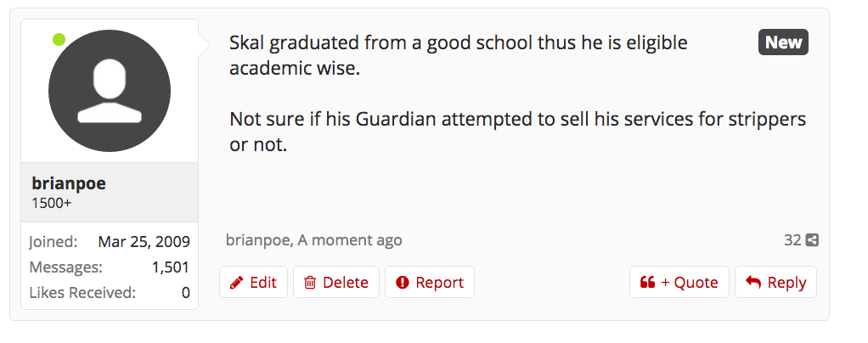Click the trash can Delete icon
Image resolution: width=868 pixels, height=343 pixels.
[311, 283]
